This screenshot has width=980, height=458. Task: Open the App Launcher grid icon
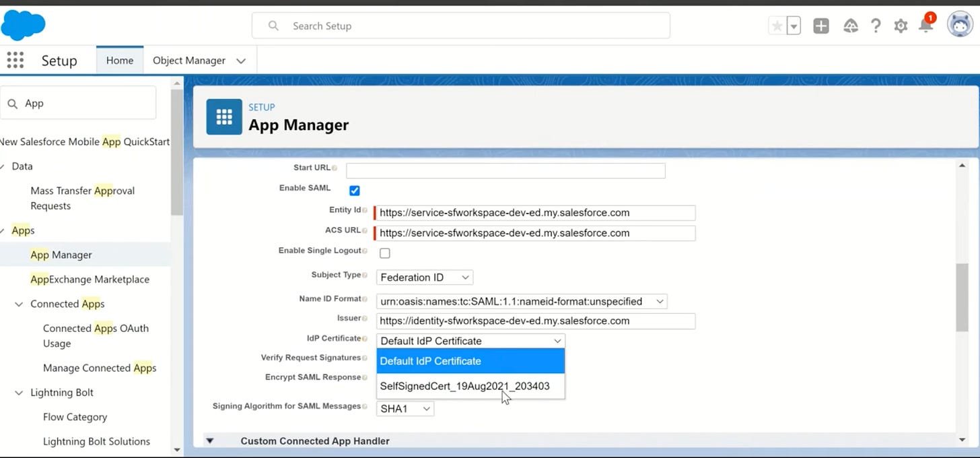tap(15, 60)
